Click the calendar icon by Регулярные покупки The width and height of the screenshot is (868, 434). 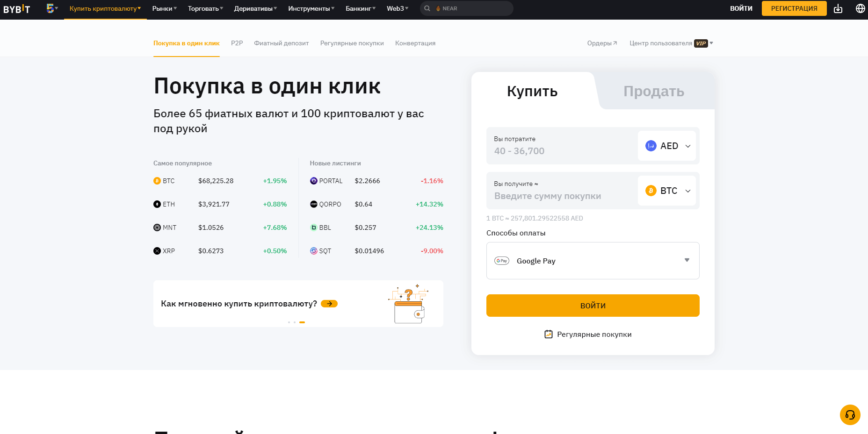(x=549, y=334)
